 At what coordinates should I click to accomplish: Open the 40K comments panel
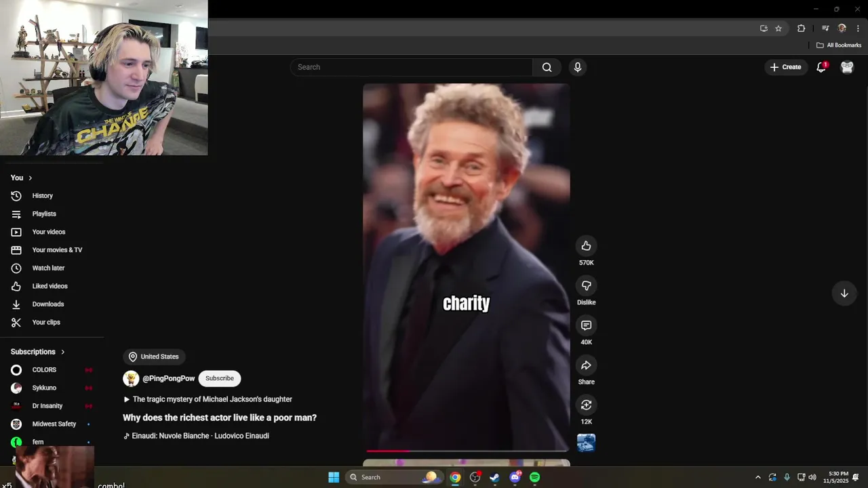click(x=586, y=325)
